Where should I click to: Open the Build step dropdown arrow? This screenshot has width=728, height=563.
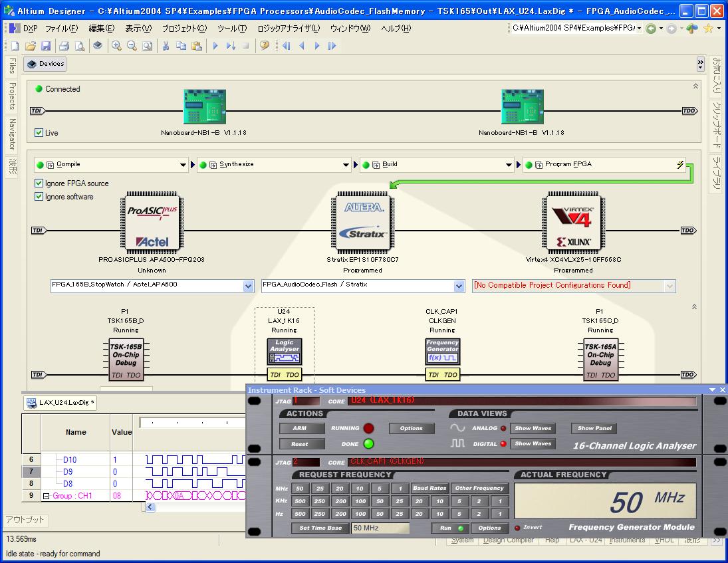click(509, 165)
